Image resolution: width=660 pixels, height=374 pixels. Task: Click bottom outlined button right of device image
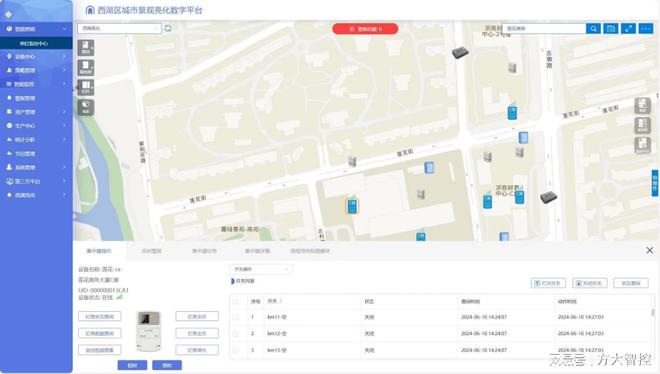point(197,350)
